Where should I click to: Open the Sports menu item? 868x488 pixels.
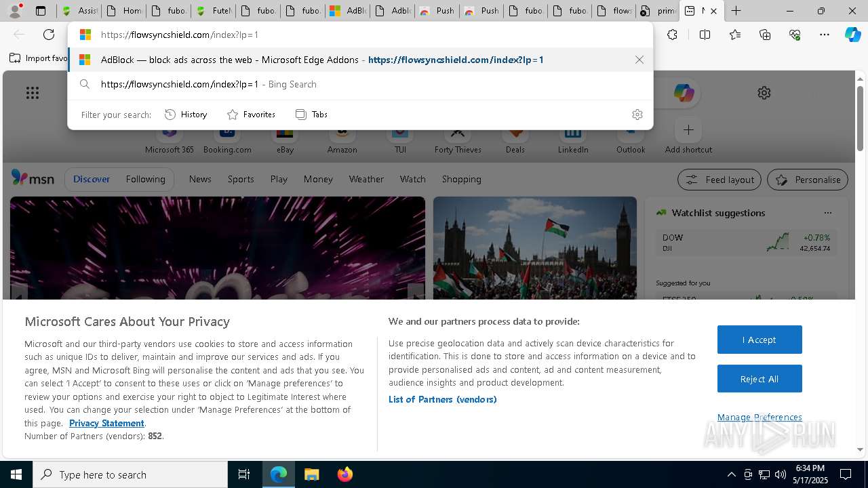pyautogui.click(x=241, y=179)
